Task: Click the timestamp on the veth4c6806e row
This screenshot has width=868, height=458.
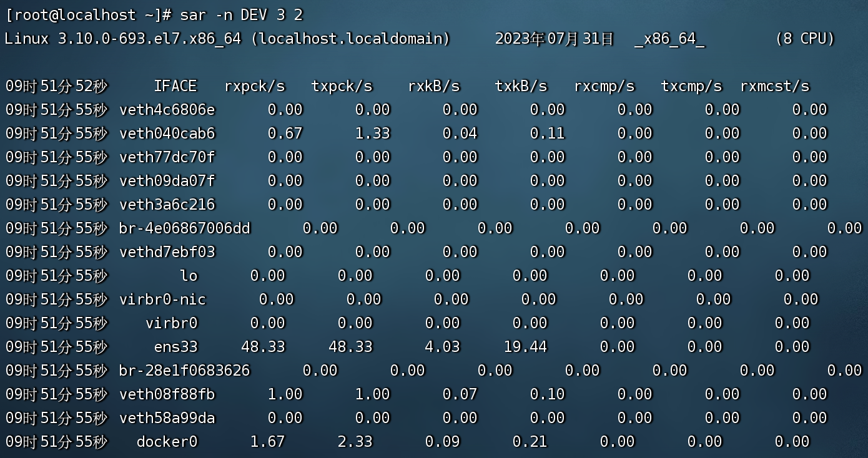Action: pos(57,110)
